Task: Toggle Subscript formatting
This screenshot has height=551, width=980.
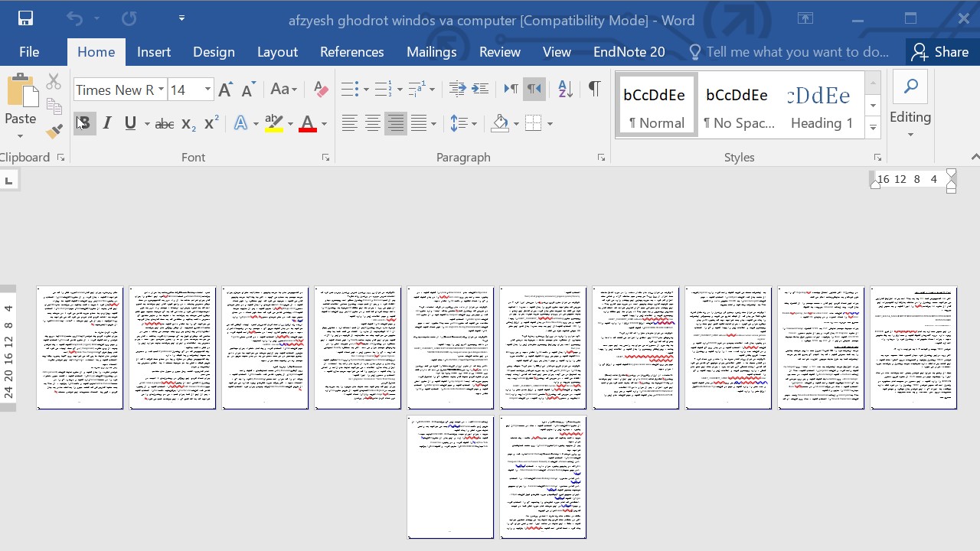Action: (188, 123)
